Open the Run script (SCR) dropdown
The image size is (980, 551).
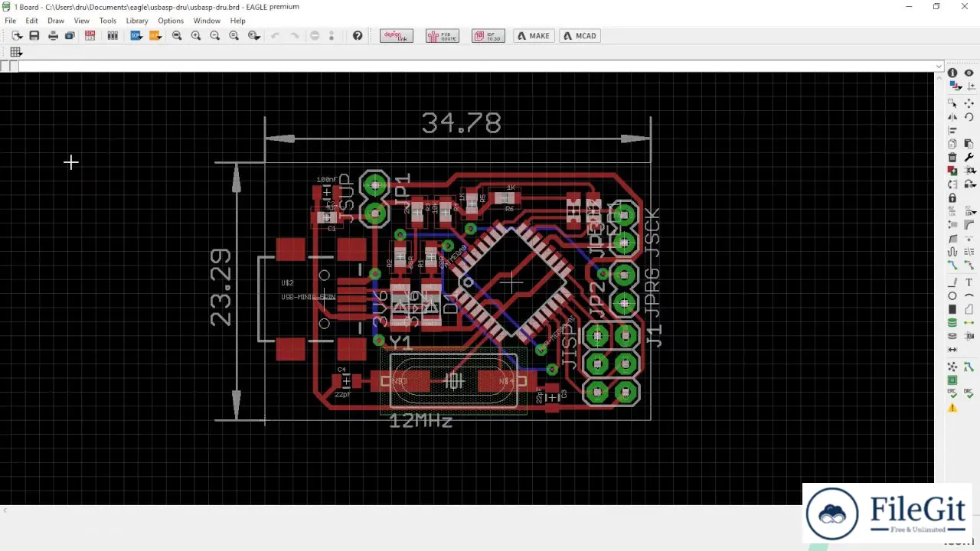pyautogui.click(x=136, y=36)
